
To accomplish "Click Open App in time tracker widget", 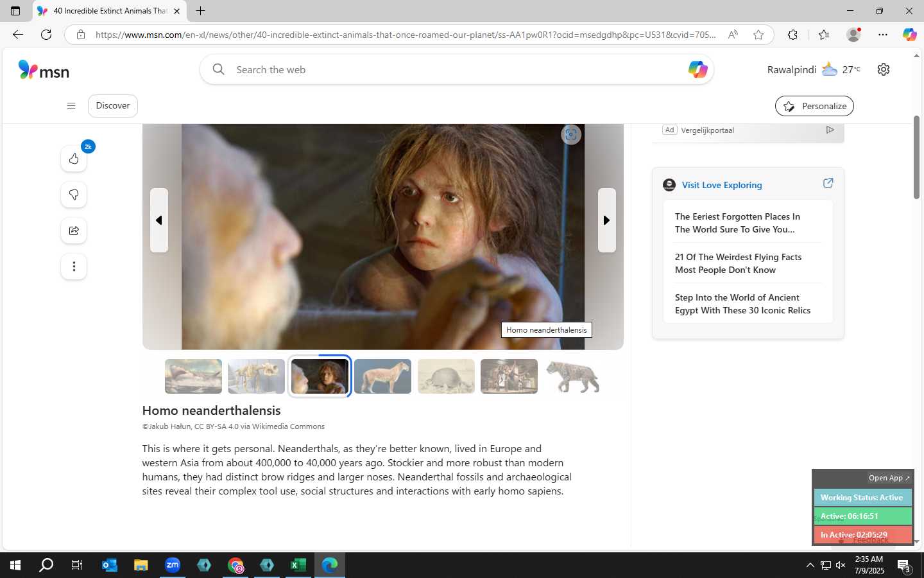I will [889, 478].
